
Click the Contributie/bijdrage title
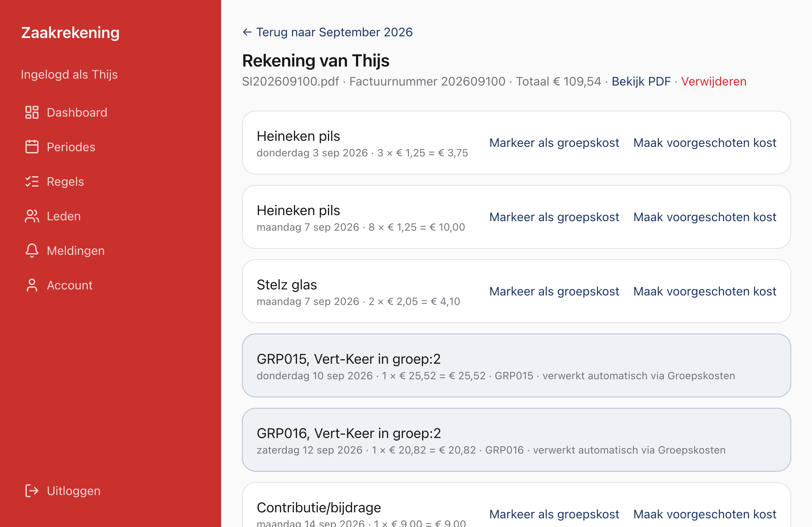(x=319, y=507)
